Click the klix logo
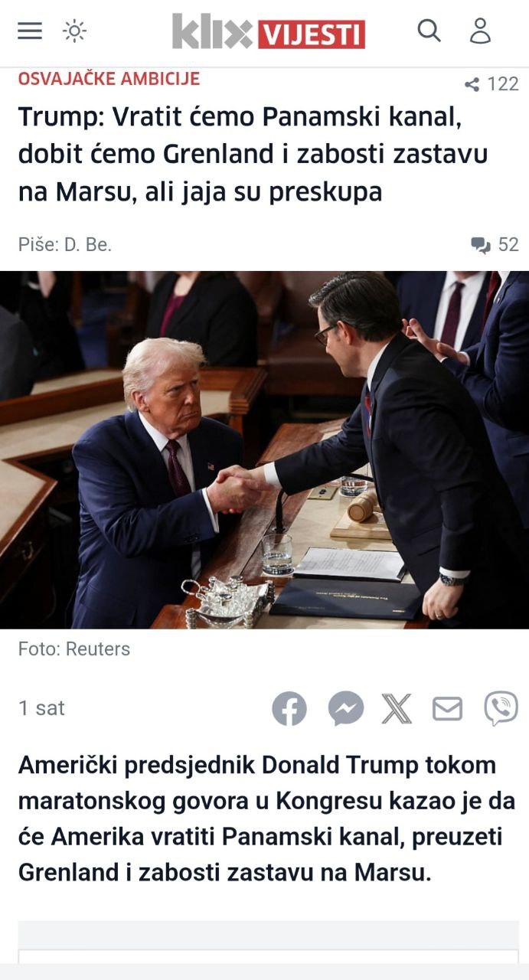Screen dimensions: 529x980 click(212, 31)
